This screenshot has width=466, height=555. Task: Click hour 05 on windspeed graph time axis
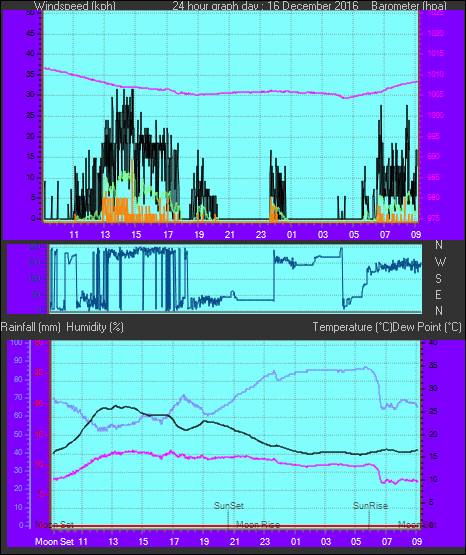pyautogui.click(x=354, y=235)
